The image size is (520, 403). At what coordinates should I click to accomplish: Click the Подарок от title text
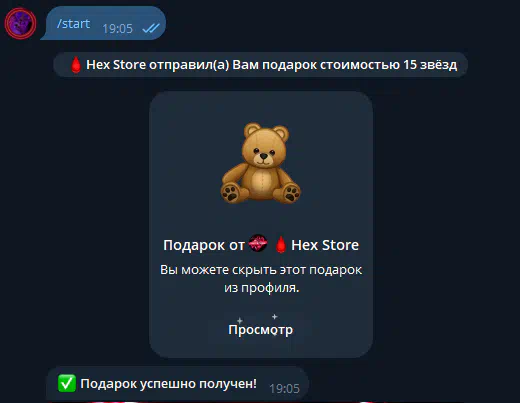(204, 245)
